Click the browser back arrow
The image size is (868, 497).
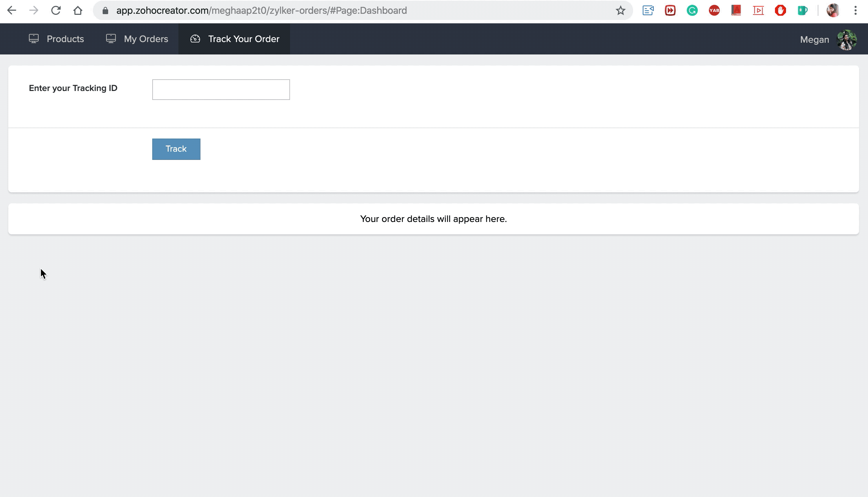pyautogui.click(x=12, y=10)
